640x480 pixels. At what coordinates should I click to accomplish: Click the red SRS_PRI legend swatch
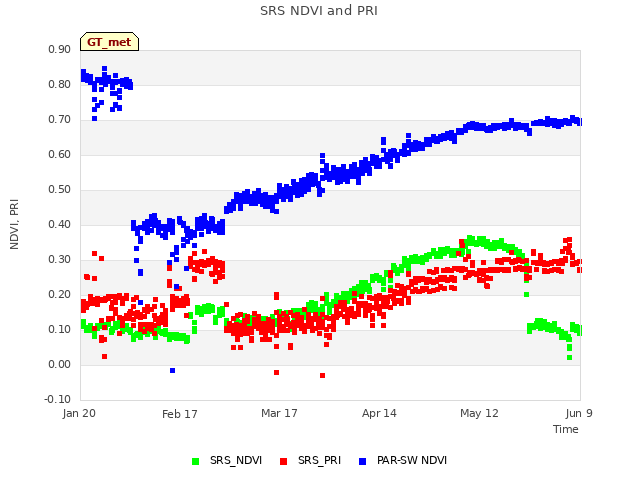click(283, 461)
